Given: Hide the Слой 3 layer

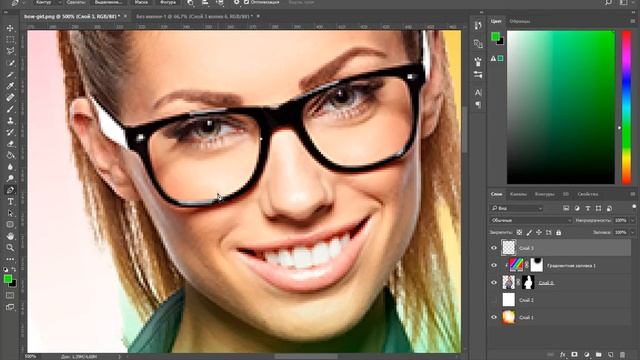Looking at the screenshot, I should (494, 248).
